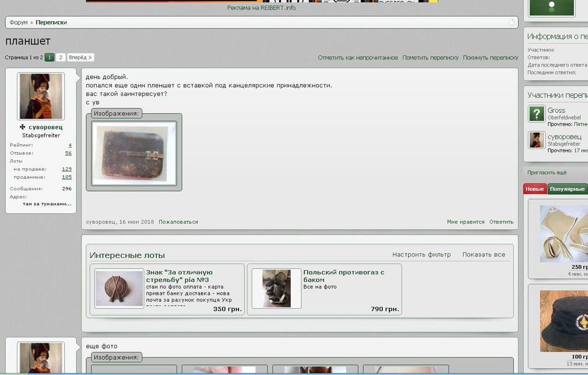588x375 pixels.
Task: Switch to Новые tab
Action: 535,189
